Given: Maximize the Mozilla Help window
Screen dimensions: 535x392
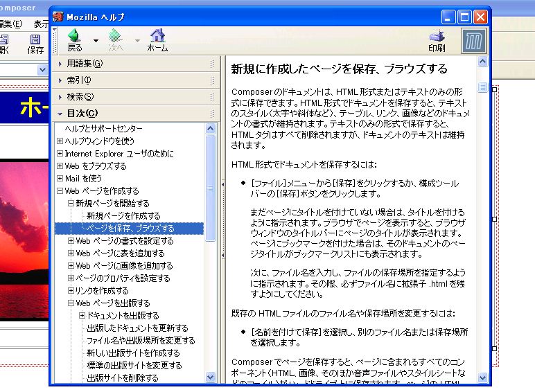Looking at the screenshot, I should (464, 17).
